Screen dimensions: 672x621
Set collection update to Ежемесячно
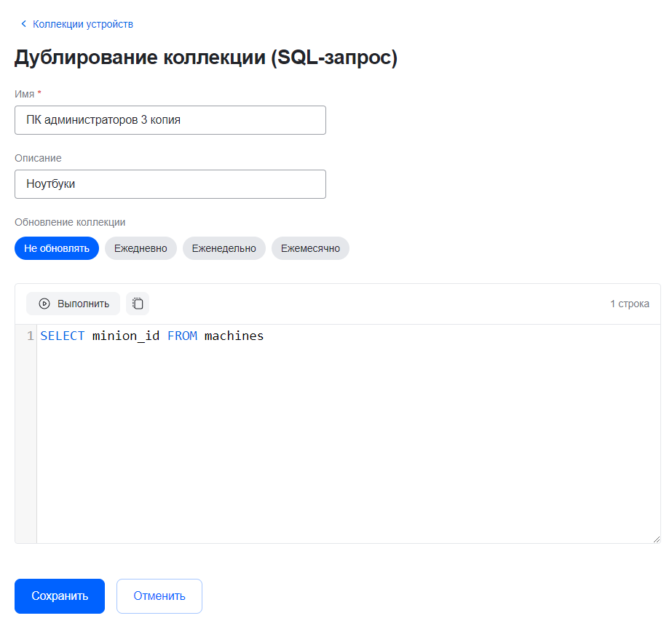click(310, 248)
